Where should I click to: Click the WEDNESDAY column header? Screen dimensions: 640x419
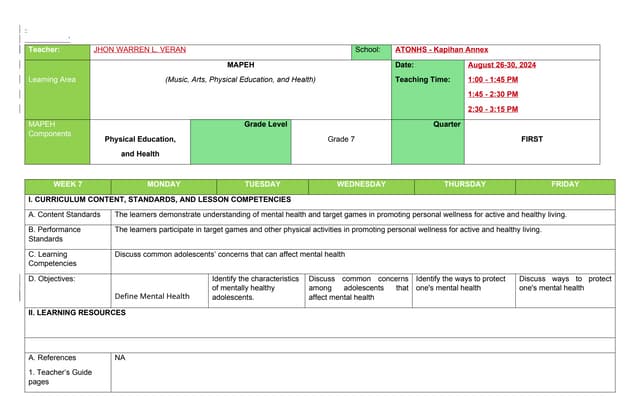click(361, 185)
